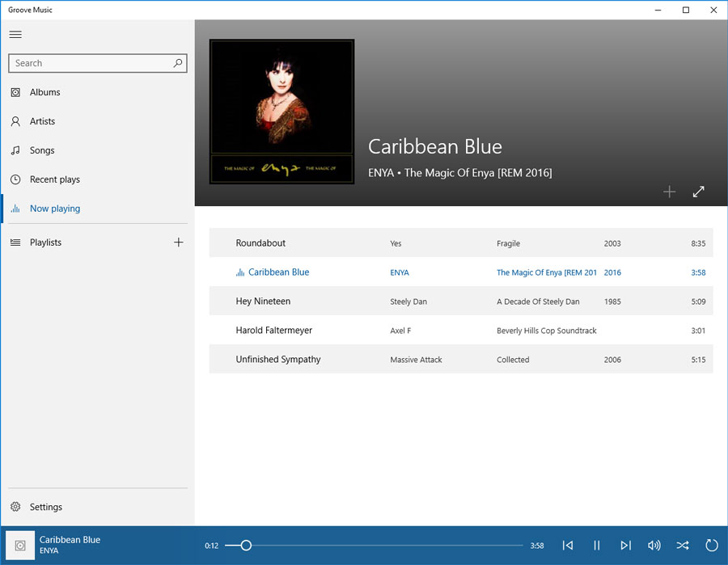
Task: Click Beverly Hills Cop Soundtrack album
Action: [x=547, y=331]
